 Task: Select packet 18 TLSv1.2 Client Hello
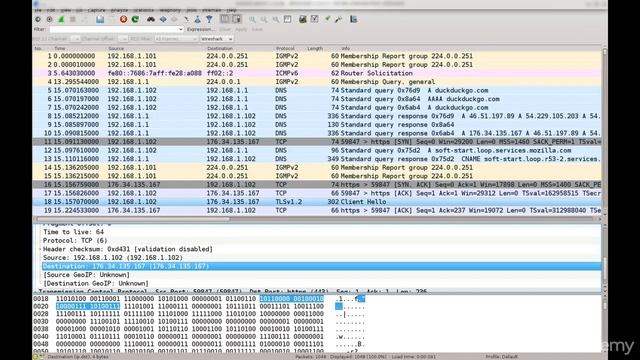pyautogui.click(x=317, y=202)
